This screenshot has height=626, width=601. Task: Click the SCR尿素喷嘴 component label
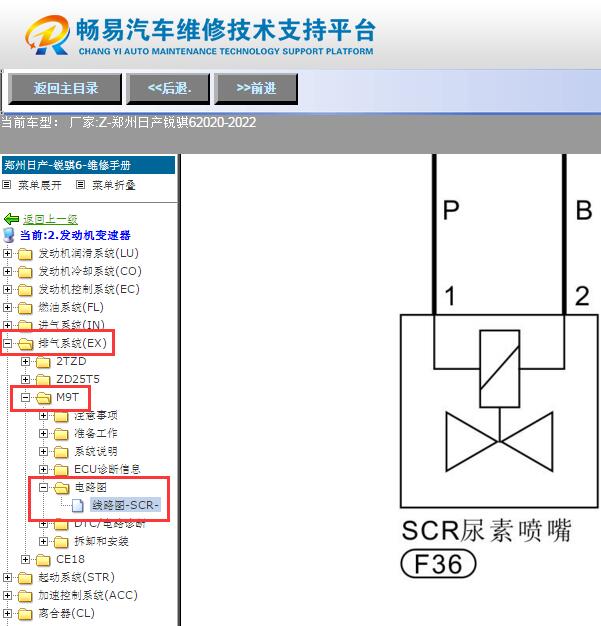point(486,531)
